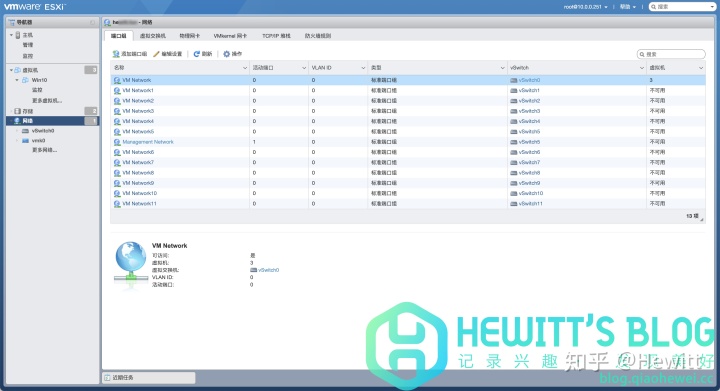Open the vSwitch0 link in details panel
This screenshot has height=391, width=720.
[269, 270]
